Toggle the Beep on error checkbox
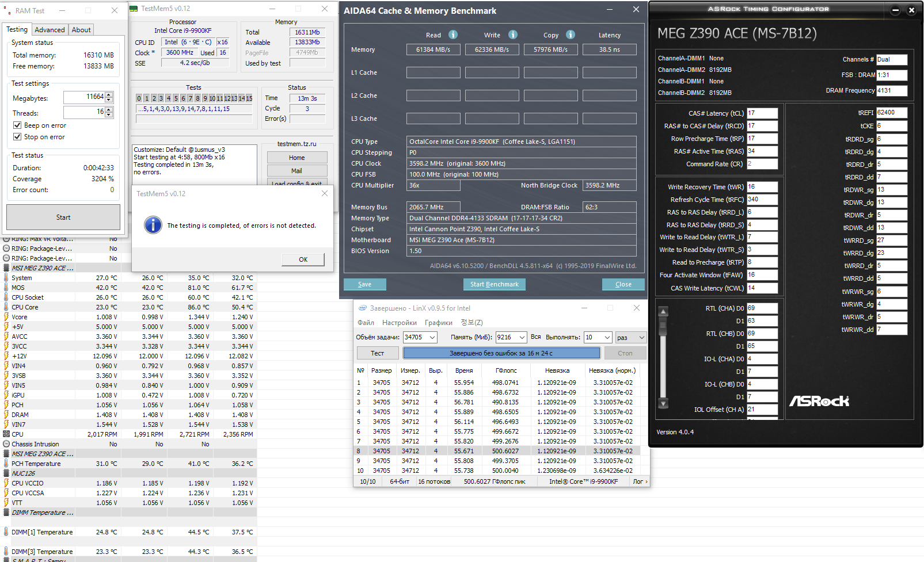Image resolution: width=924 pixels, height=562 pixels. [17, 125]
